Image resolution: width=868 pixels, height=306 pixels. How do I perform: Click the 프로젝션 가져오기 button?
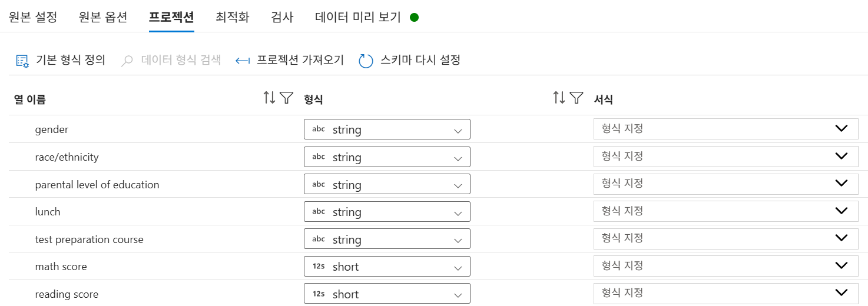click(x=300, y=60)
